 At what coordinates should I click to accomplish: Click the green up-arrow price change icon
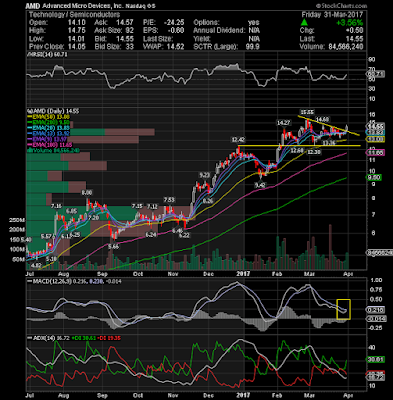[x=304, y=22]
